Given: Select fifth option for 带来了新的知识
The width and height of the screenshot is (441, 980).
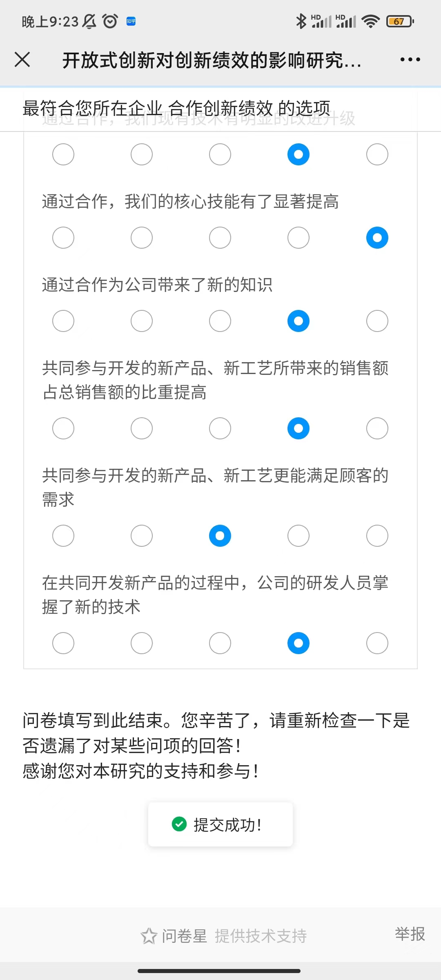Looking at the screenshot, I should coord(377,321).
